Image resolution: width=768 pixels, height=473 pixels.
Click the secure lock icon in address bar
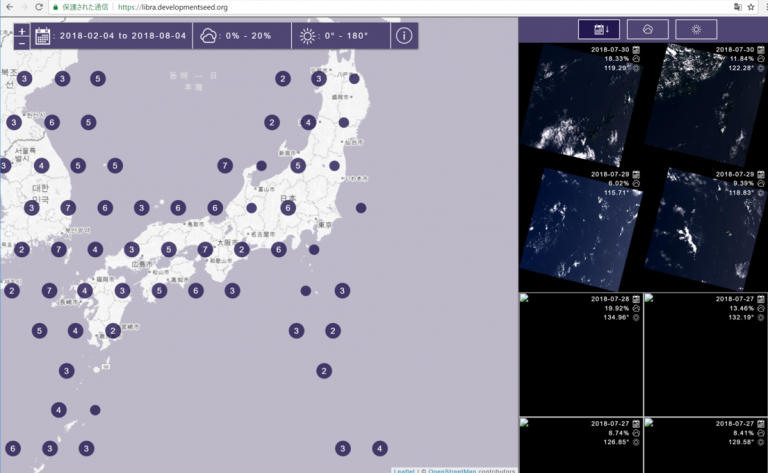[x=56, y=7]
